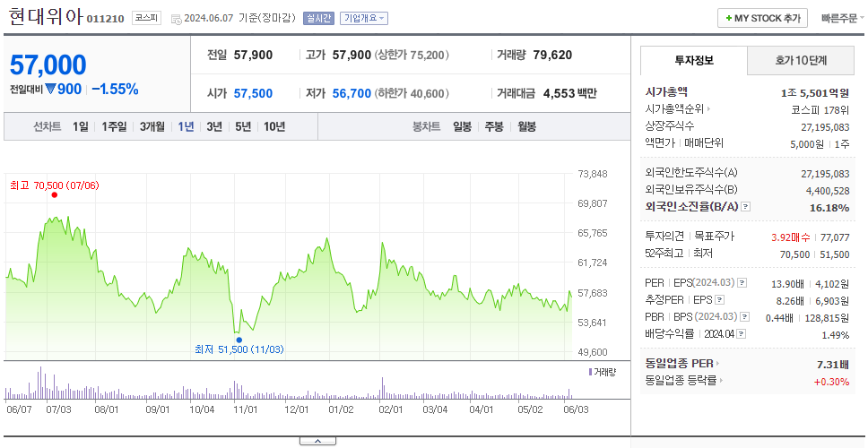Viewport: 868px width, 448px height.
Task: Click the -1.55% change value
Action: coord(115,89)
